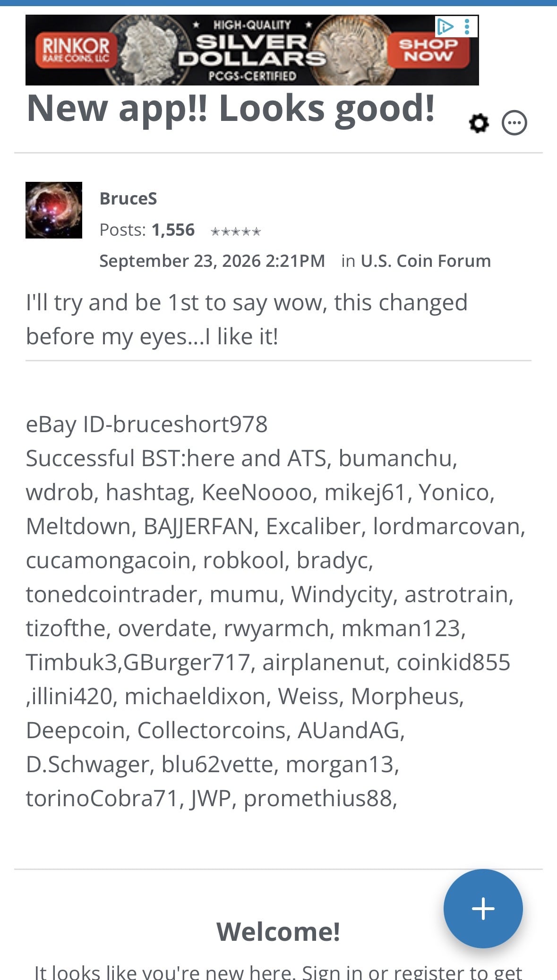Click the eBay ID-bruceshort978 signature line
Screen dimensions: 557x980
coord(146,424)
